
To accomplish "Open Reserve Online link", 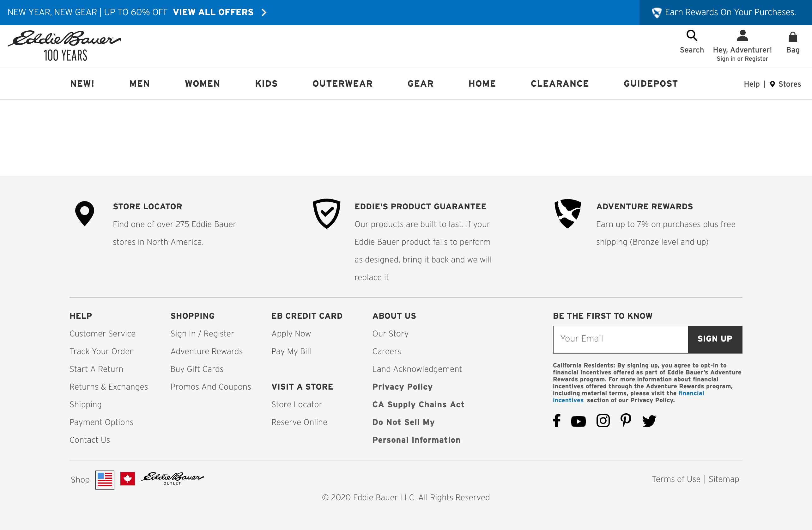I will [299, 422].
